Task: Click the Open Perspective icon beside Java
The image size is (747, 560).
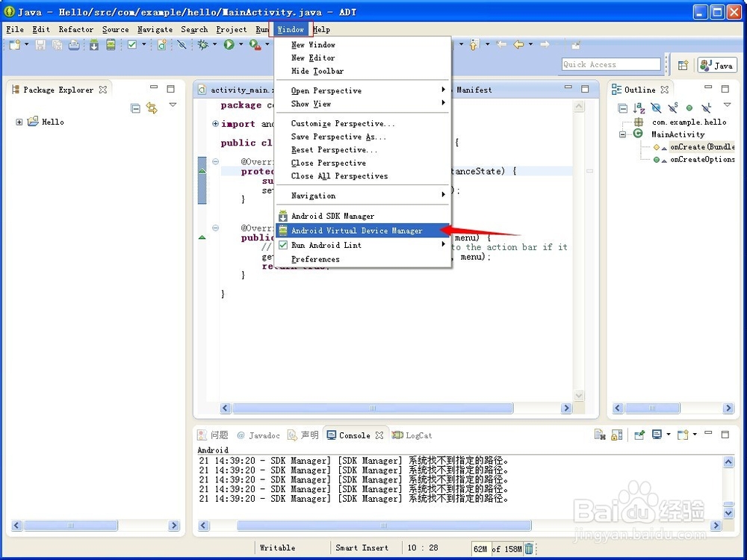Action: (684, 65)
